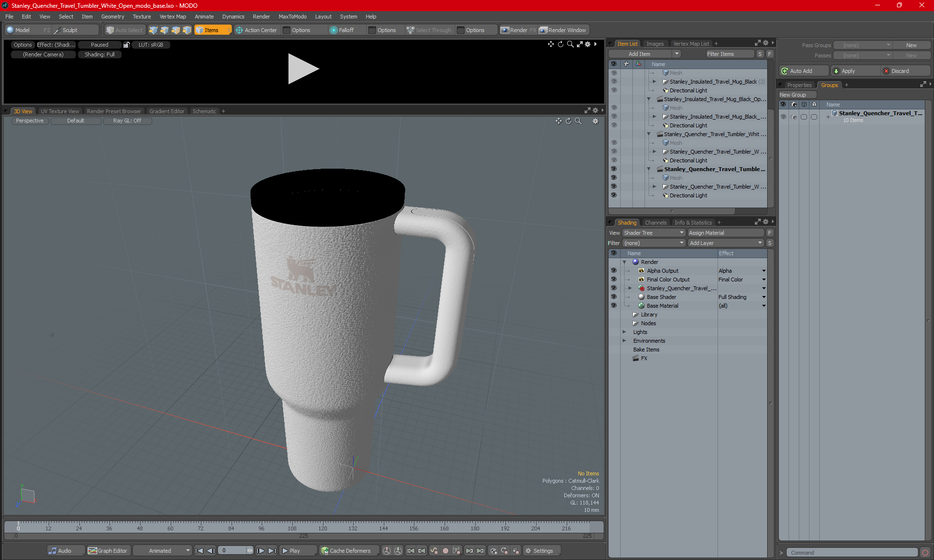
Task: Open the Falloff tool
Action: (x=342, y=30)
